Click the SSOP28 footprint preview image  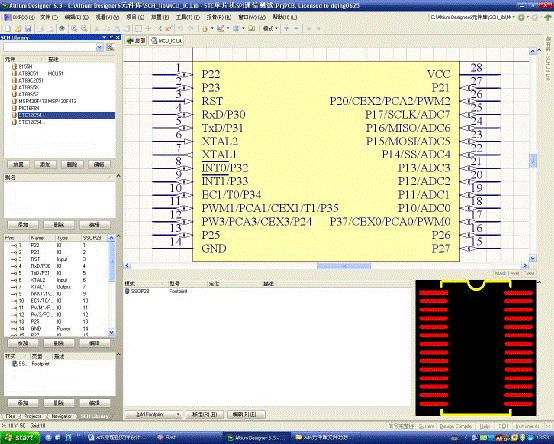coord(476,348)
